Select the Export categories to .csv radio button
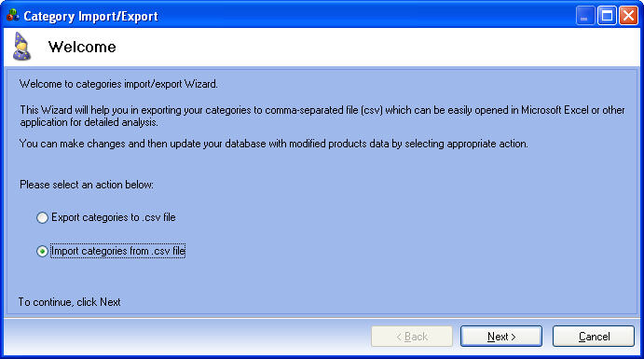This screenshot has width=644, height=359. pos(42,217)
